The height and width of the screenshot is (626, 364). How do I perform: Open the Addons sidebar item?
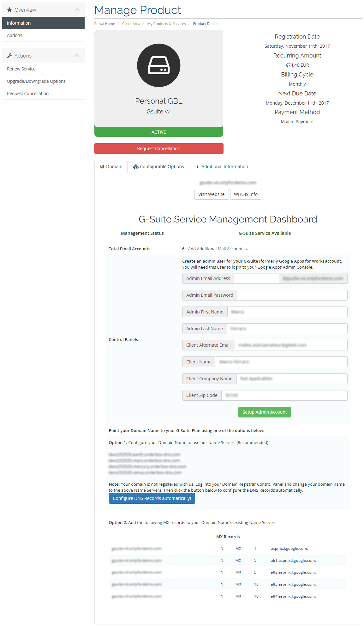[x=43, y=35]
